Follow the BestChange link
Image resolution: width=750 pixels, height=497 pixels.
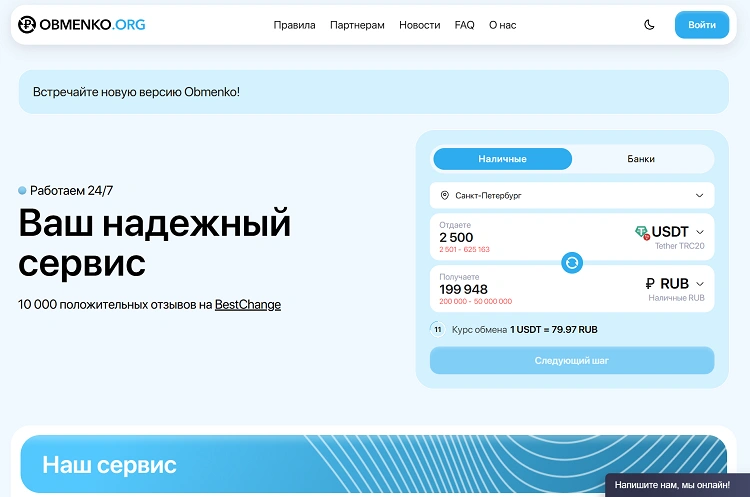pyautogui.click(x=248, y=305)
